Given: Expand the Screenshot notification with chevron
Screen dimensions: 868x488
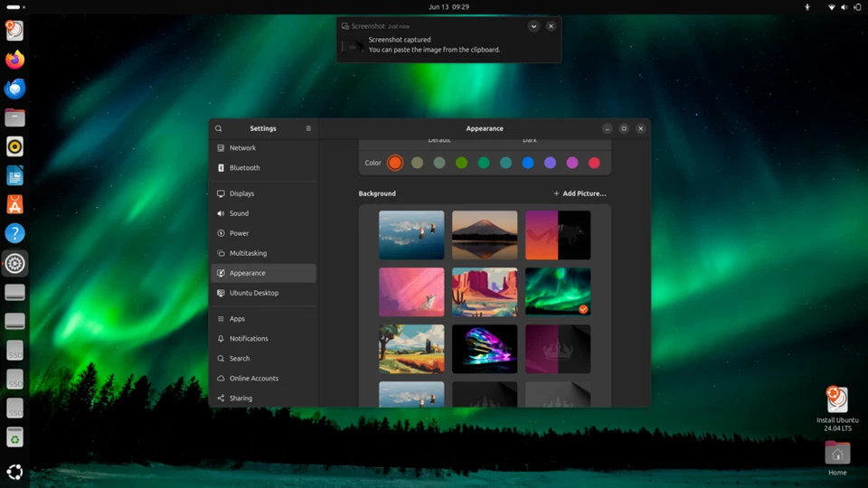Looking at the screenshot, I should coord(533,26).
